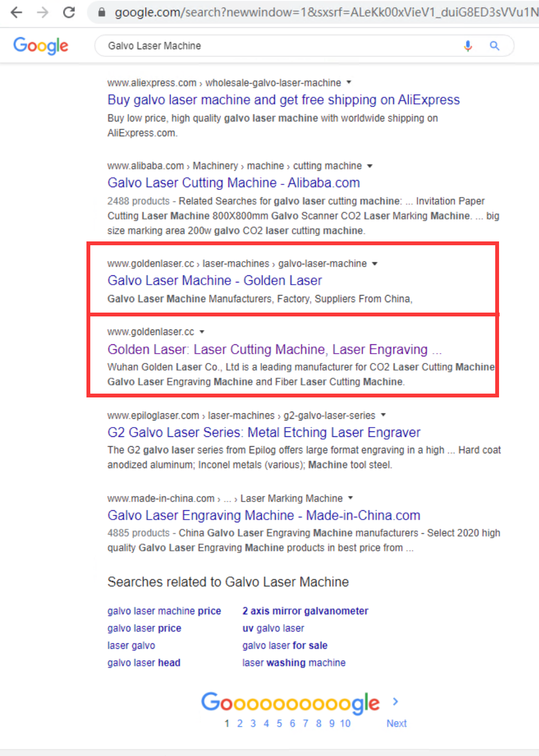Expand dropdown next to epiloglaser.com breadcrumb
539x756 pixels.
384,415
